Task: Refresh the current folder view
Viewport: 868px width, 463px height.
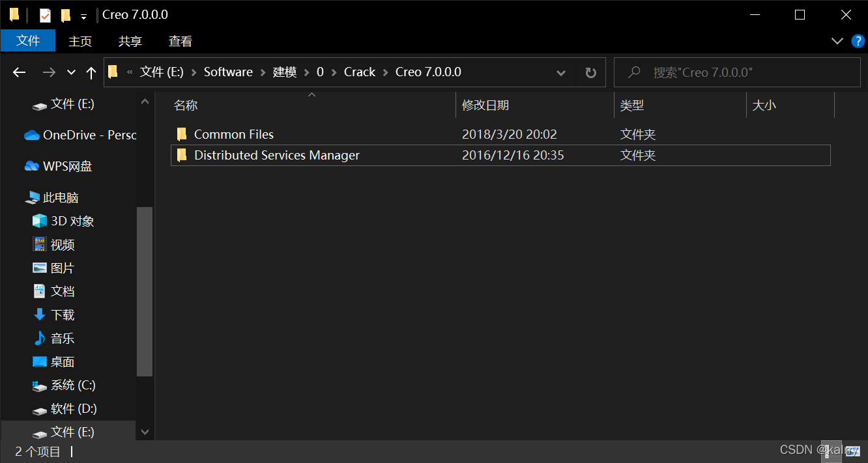Action: (x=590, y=73)
